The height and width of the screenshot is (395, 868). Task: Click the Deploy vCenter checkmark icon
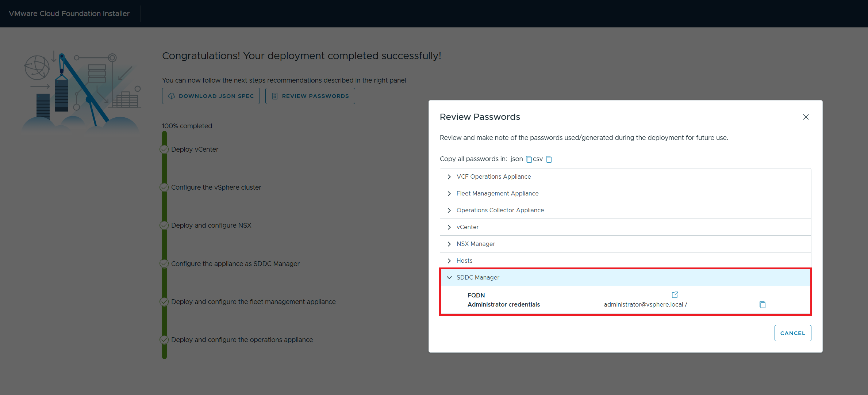pyautogui.click(x=164, y=149)
